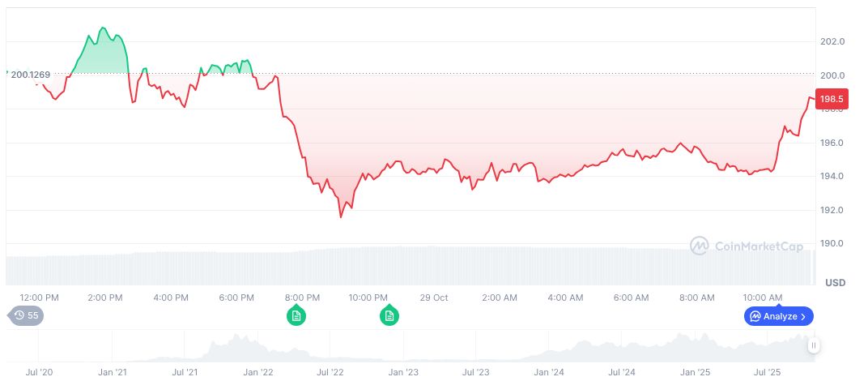Click the Jul '20 point on the overview timeline
Screen dimensions: 868x381
pyautogui.click(x=40, y=372)
